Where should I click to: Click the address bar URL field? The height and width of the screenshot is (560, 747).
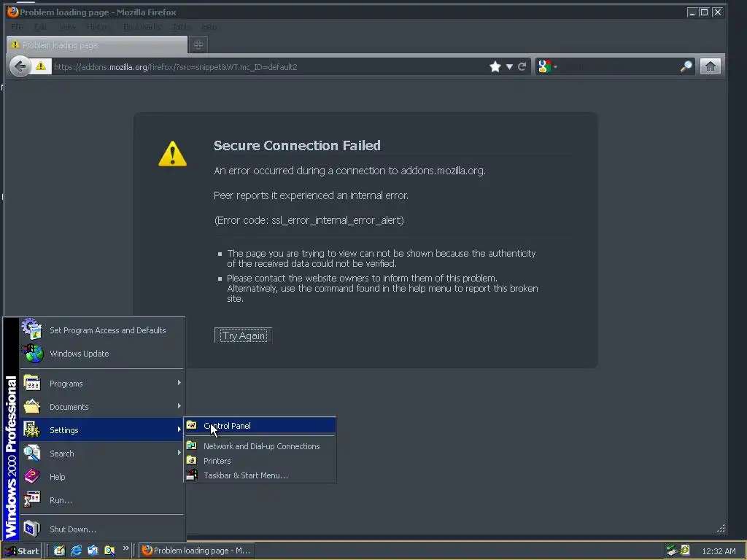269,66
